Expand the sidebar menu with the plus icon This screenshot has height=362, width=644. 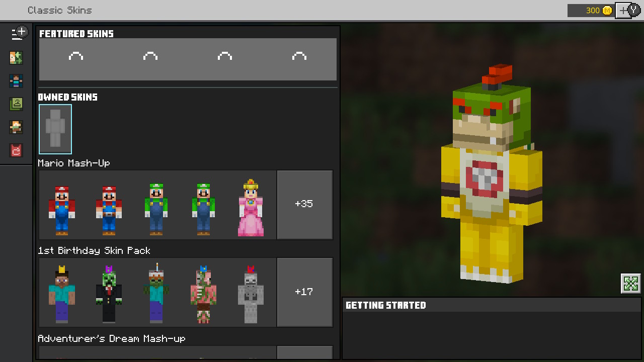[19, 34]
